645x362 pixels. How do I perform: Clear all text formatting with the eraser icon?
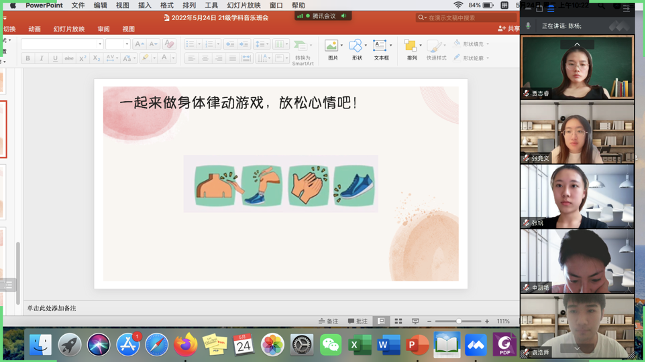click(169, 44)
